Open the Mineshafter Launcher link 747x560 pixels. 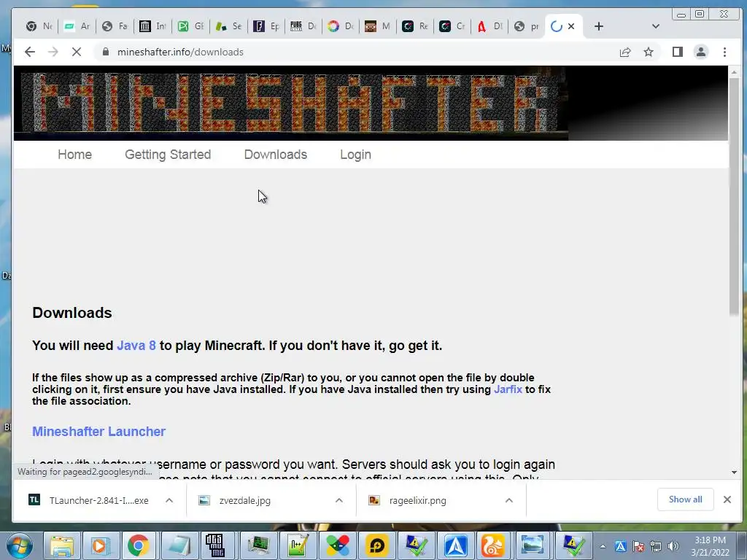pos(98,432)
